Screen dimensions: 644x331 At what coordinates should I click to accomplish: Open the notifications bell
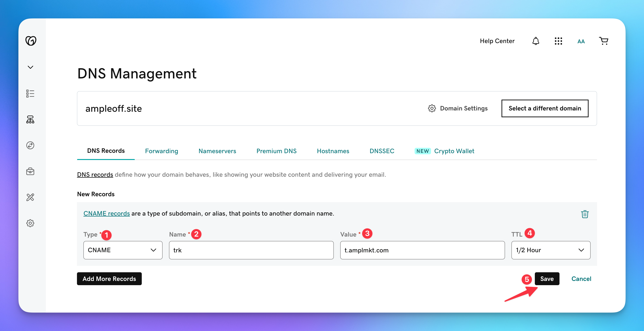pyautogui.click(x=536, y=41)
